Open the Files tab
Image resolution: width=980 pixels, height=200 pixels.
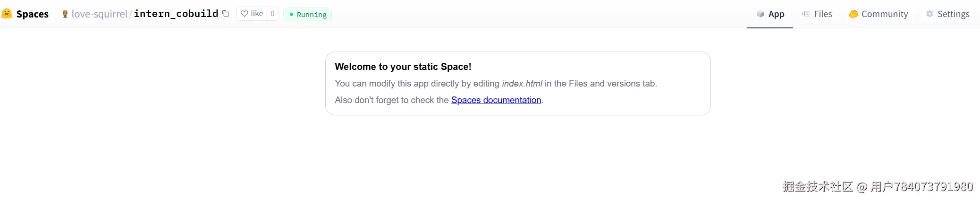(x=822, y=14)
